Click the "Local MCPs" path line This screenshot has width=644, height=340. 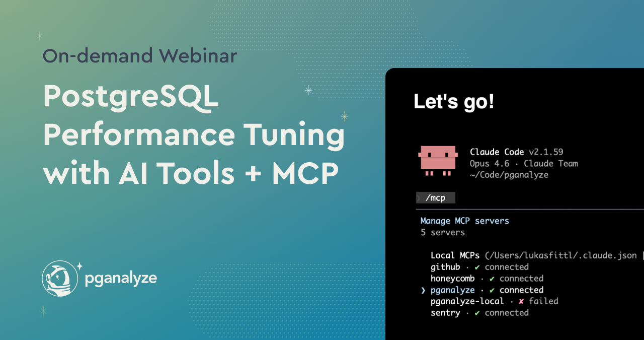(537, 255)
